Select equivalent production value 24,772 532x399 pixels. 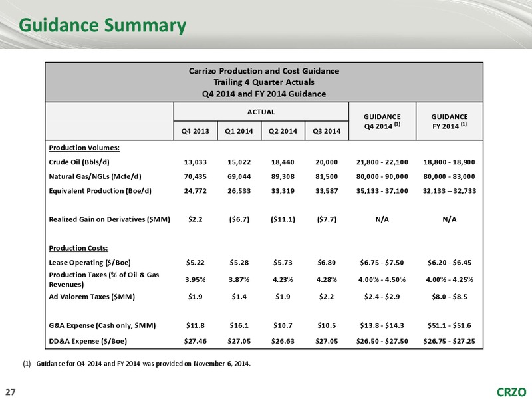[196, 191]
